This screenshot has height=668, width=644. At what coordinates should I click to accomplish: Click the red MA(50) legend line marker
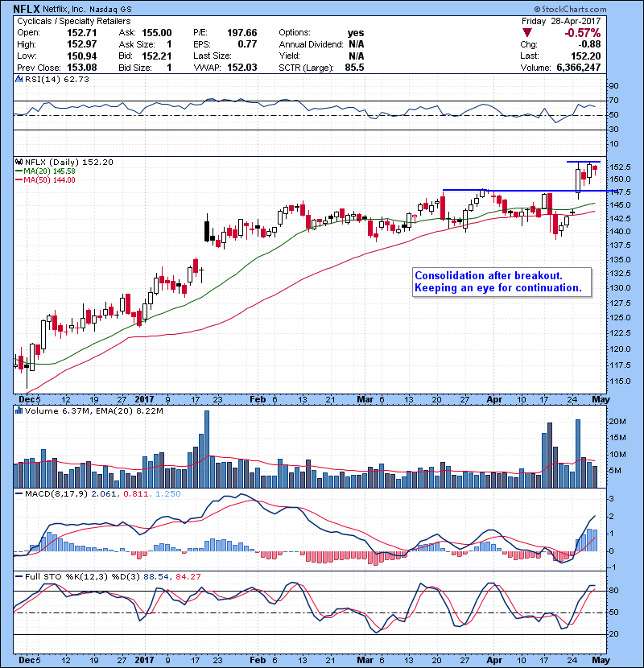[x=19, y=179]
